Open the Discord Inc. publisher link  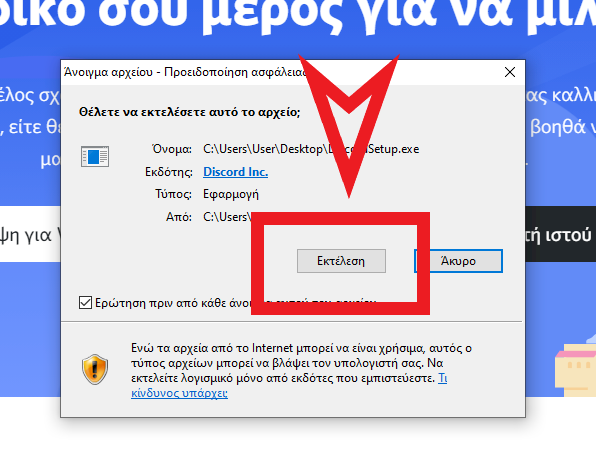pyautogui.click(x=235, y=172)
